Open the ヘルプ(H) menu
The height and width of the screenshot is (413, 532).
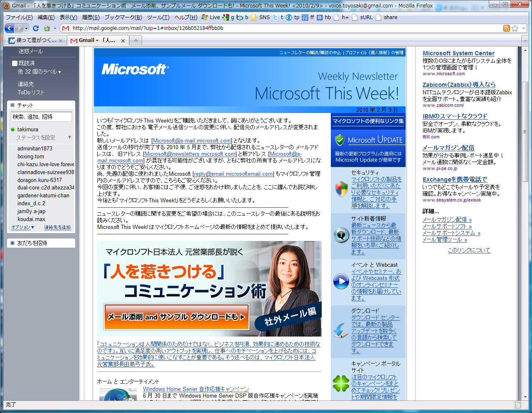point(186,17)
